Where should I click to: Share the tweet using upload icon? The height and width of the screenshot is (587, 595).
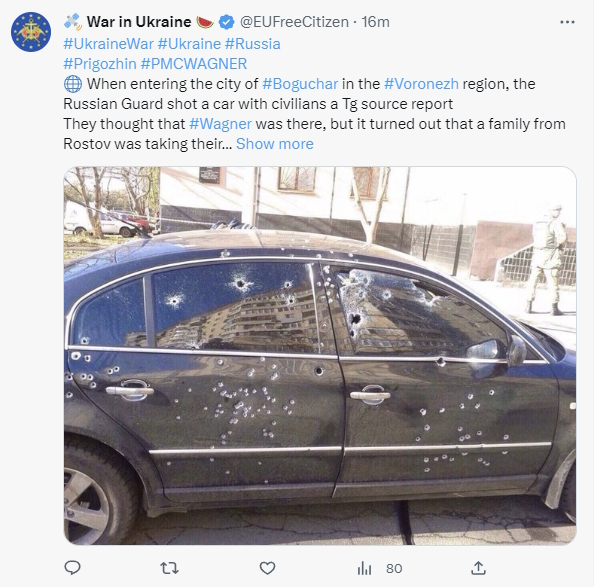coord(478,568)
